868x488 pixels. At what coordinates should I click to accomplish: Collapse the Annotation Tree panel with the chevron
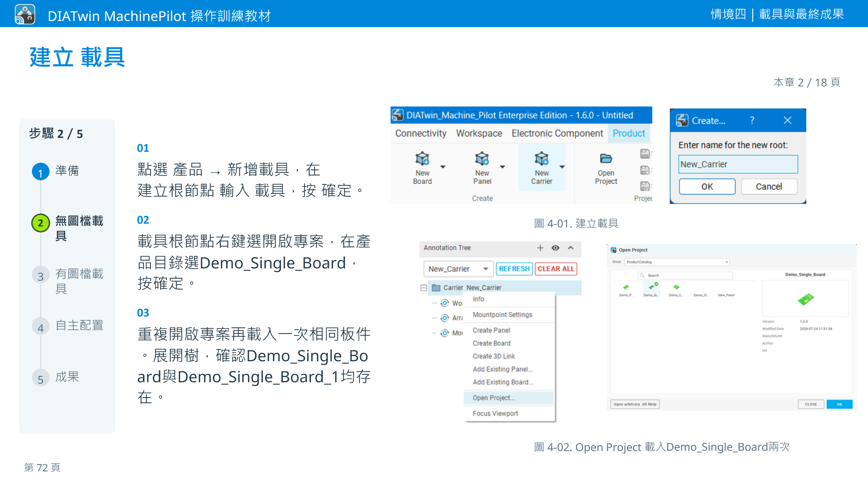(x=571, y=248)
